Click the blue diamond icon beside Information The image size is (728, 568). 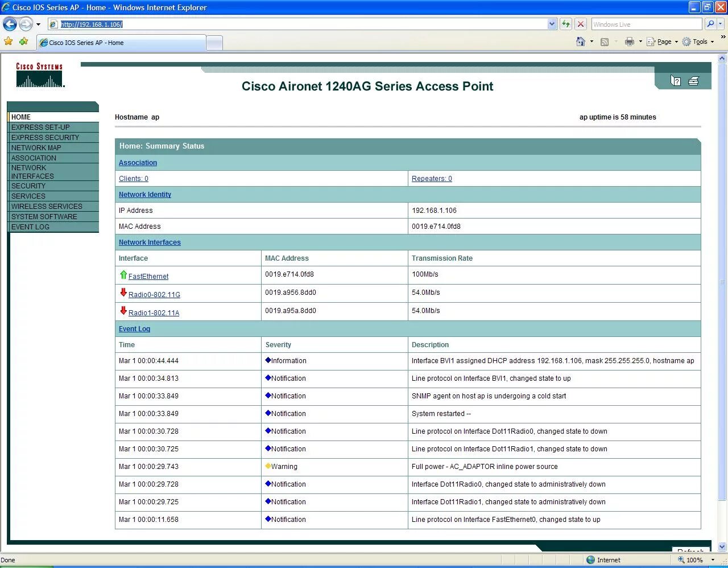[x=268, y=360]
